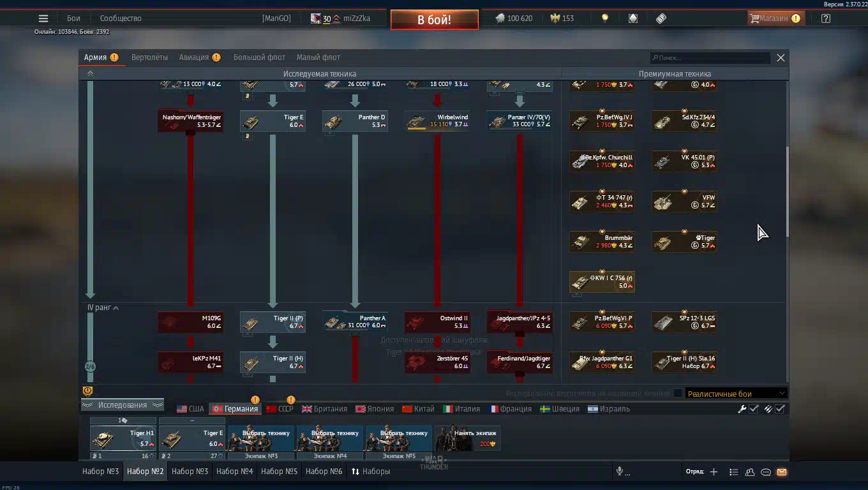Open the orange mail envelope icon
This screenshot has width=868, height=490.
pyautogui.click(x=782, y=472)
